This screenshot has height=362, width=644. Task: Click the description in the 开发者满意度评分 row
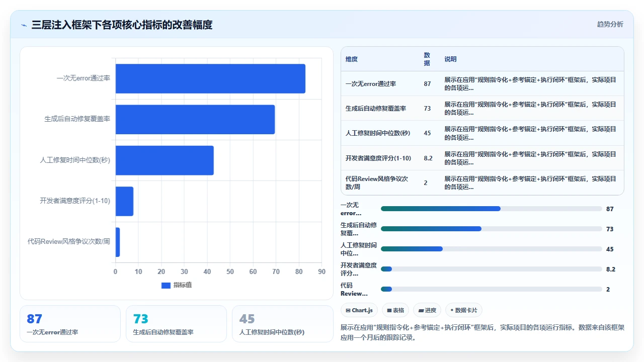(x=530, y=158)
